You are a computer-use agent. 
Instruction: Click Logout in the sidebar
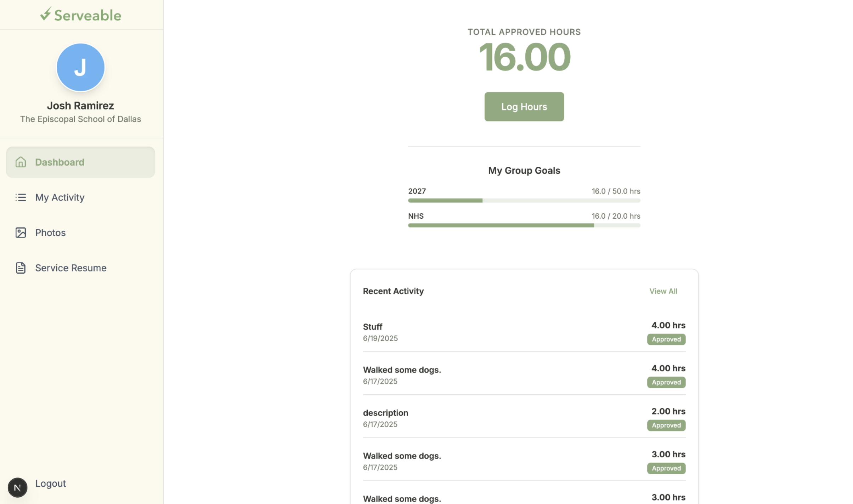[50, 483]
